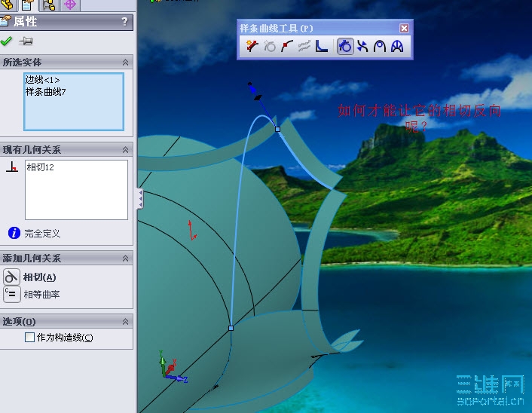Click Add Tangency Control spline tool
Viewport: 532px width, 413px height.
[252, 46]
